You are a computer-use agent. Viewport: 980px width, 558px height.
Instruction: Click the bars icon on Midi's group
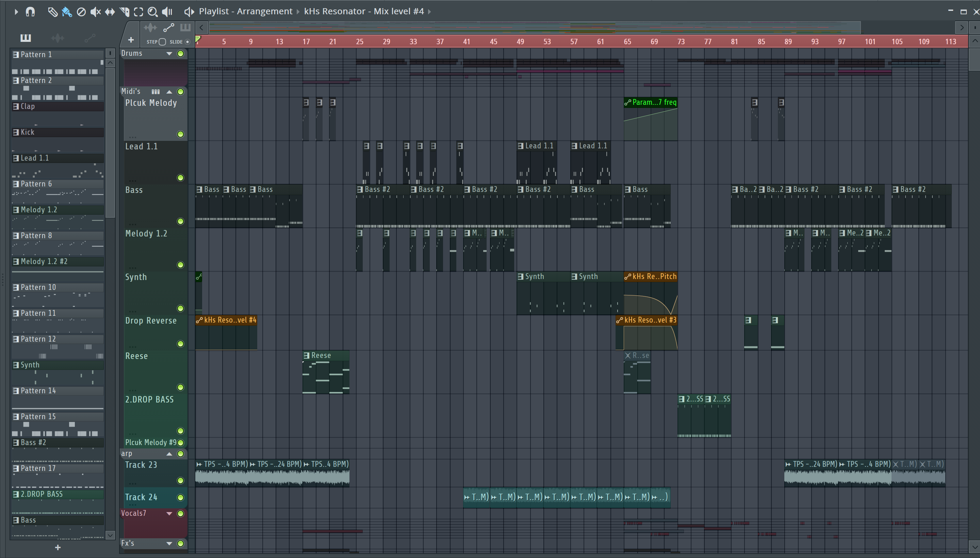155,92
